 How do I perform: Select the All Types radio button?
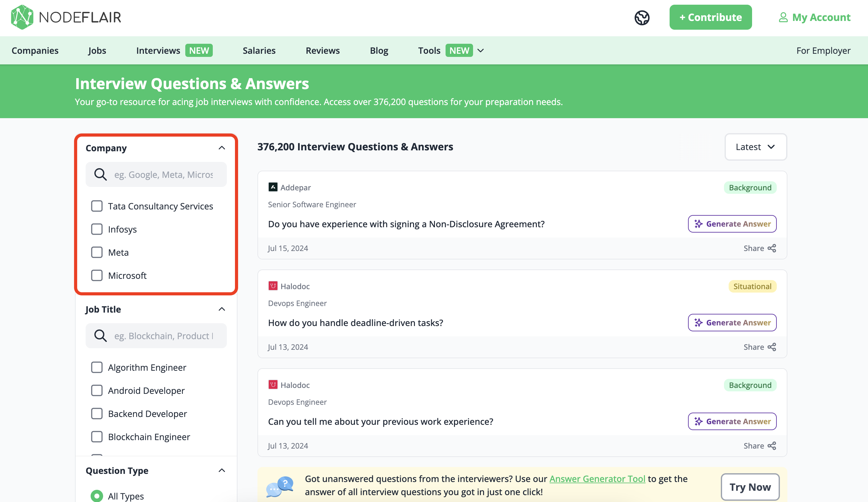point(97,496)
